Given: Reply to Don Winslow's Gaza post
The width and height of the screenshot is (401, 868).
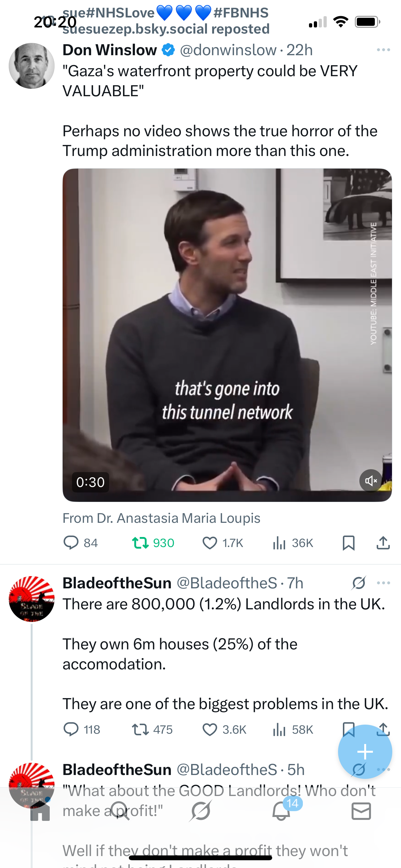Looking at the screenshot, I should pos(80,543).
